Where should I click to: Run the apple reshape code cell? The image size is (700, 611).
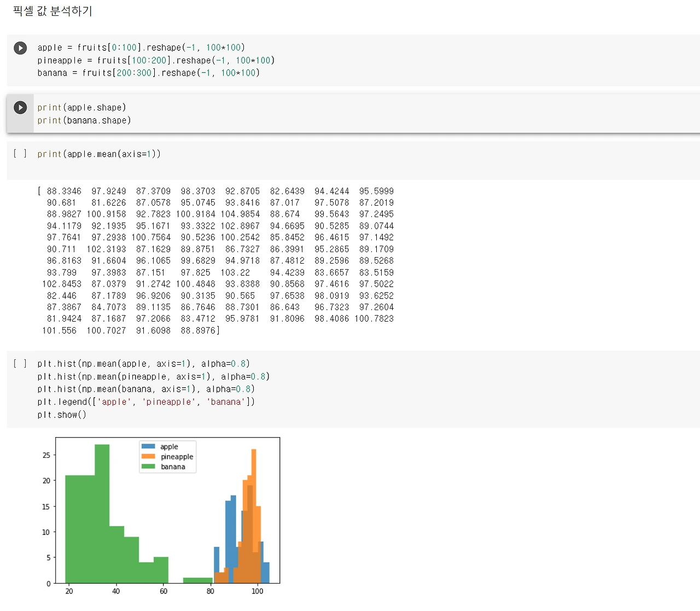point(20,48)
